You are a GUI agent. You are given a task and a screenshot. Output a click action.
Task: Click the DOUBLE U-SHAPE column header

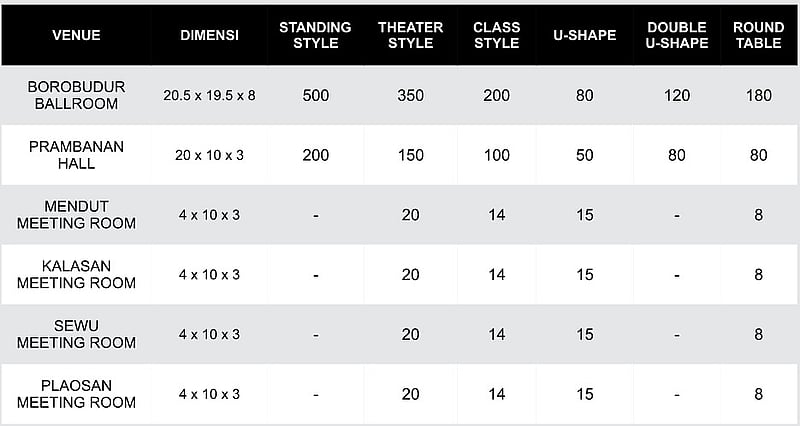click(x=677, y=35)
